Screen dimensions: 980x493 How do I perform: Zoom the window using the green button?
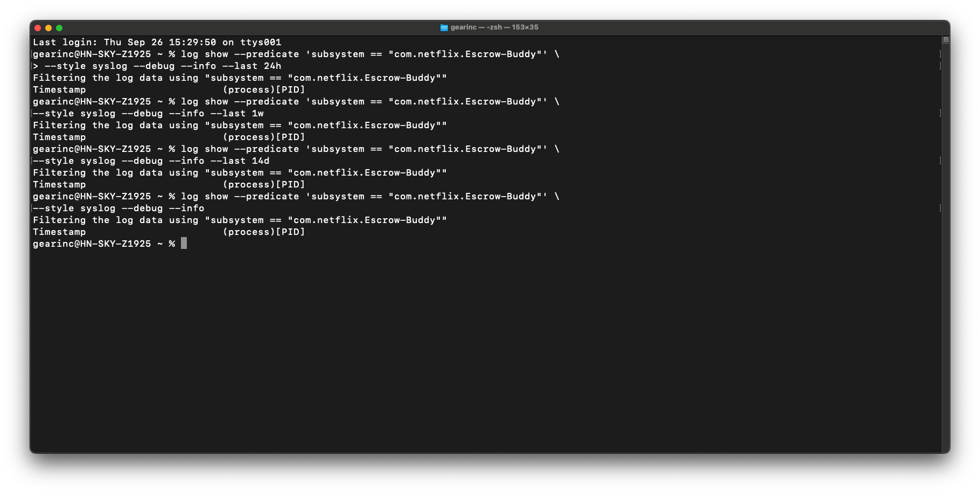click(59, 28)
